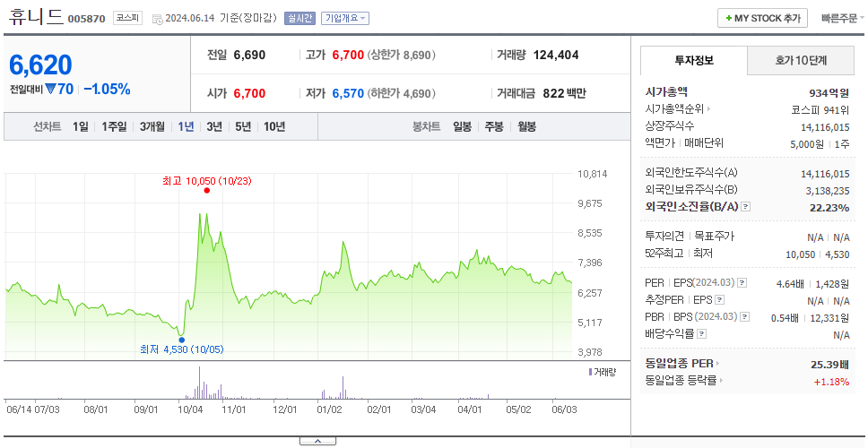This screenshot has height=448, width=868.
Task: Click the blue 최저 price marker dot
Action: [181, 340]
